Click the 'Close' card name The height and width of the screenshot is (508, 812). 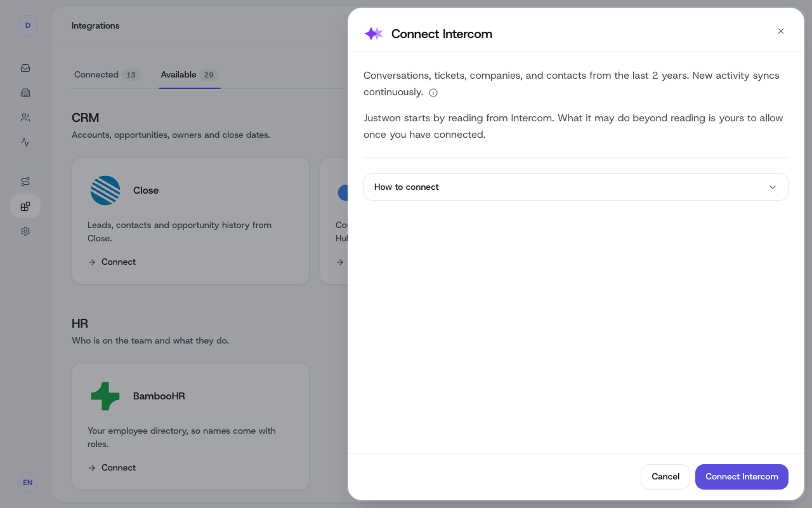pos(146,190)
